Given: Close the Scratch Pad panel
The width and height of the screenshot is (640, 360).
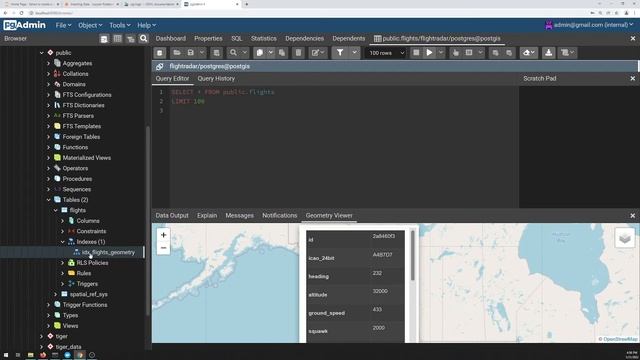Looking at the screenshot, I should 633,78.
